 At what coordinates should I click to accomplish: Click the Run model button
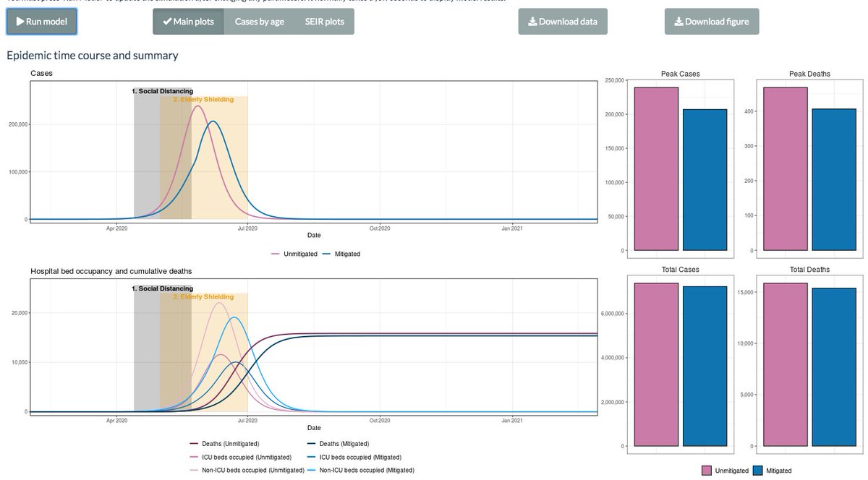(41, 22)
